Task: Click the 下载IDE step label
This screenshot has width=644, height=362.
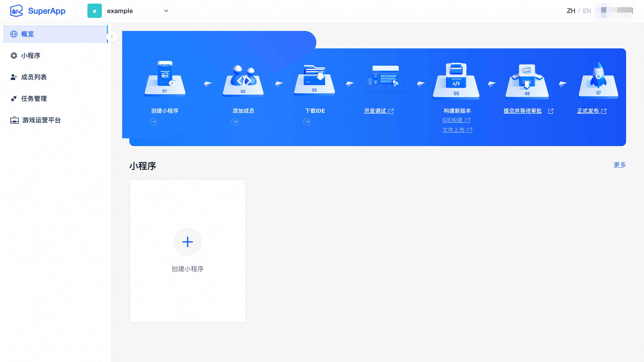Action: pos(315,111)
